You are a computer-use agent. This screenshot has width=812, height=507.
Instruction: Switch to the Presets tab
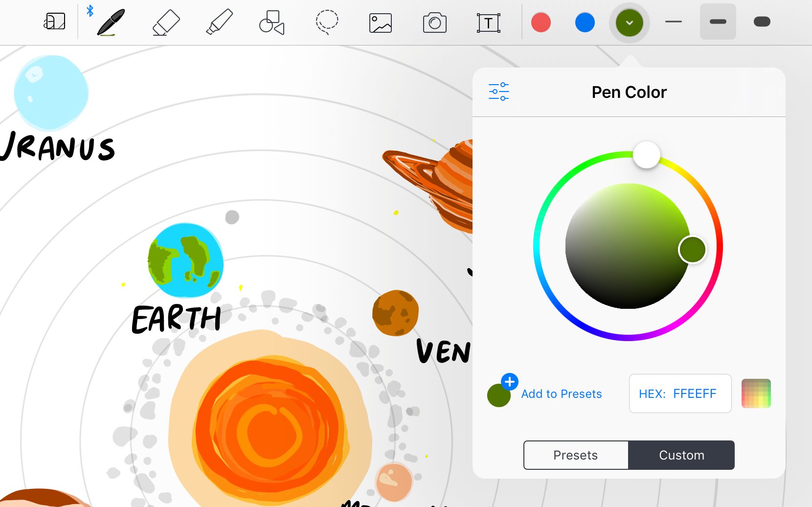tap(576, 455)
